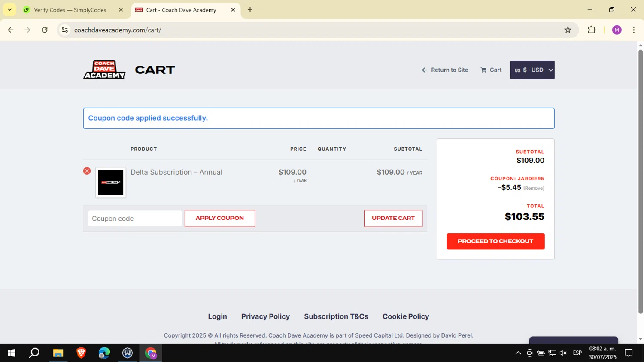Screen dimensions: 644x362
Task: Click the $109.00 price value
Action: [292, 172]
